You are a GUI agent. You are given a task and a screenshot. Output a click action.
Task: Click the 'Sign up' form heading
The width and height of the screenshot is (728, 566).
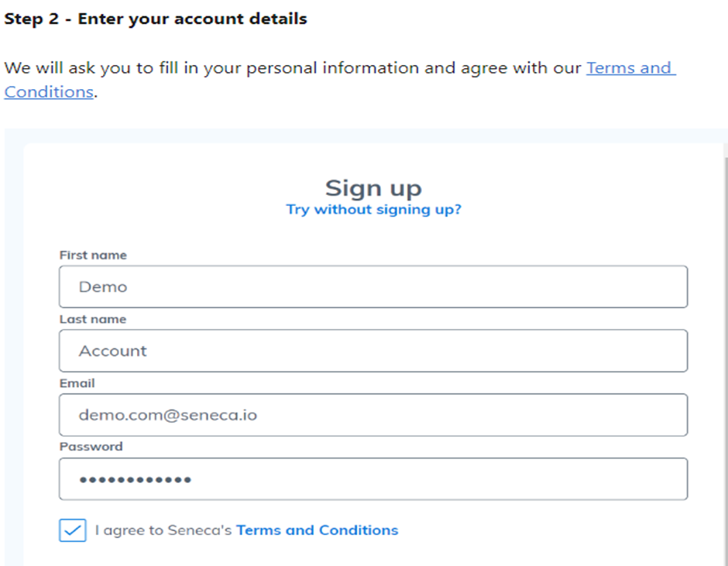[x=373, y=188]
